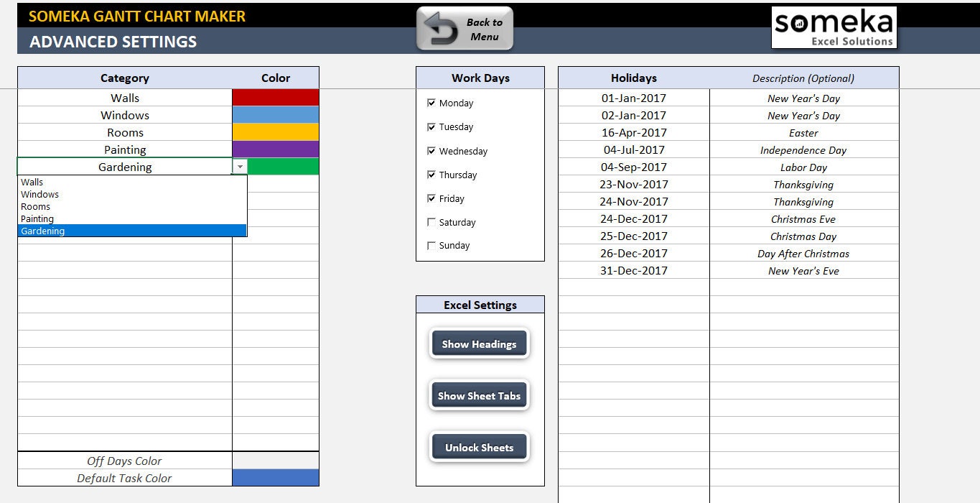Click the Back to Menu button
The height and width of the screenshot is (503, 980).
click(465, 29)
